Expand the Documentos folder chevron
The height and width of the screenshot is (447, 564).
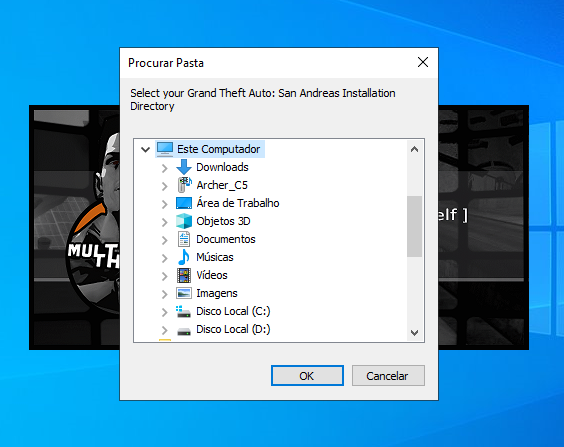[165, 240]
